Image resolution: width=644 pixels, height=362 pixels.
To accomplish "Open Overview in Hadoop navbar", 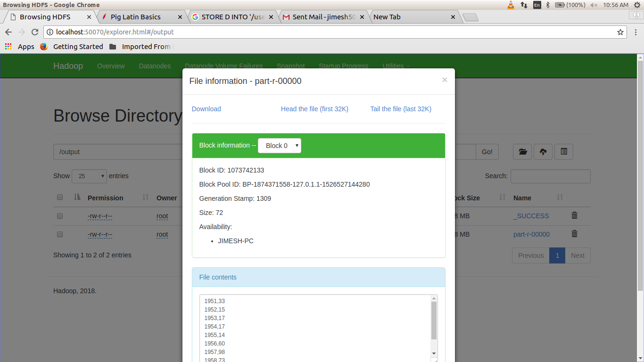I will click(x=111, y=66).
